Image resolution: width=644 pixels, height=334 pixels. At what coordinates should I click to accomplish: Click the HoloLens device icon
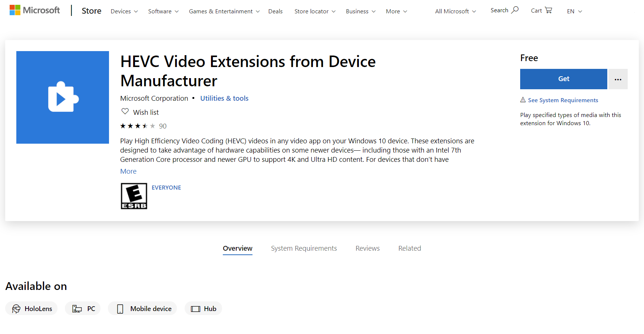(16, 309)
